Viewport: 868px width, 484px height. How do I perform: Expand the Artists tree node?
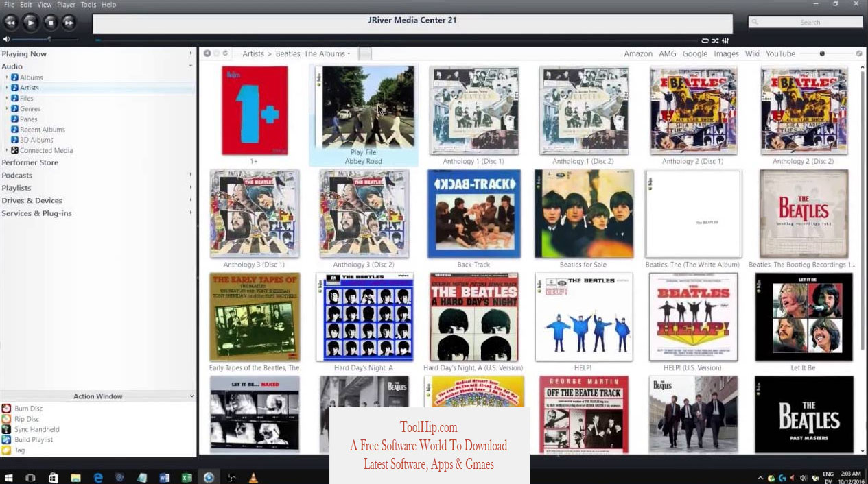7,88
